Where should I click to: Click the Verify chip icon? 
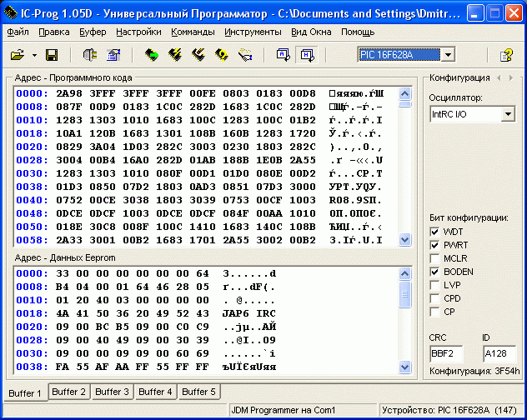[x=222, y=55]
